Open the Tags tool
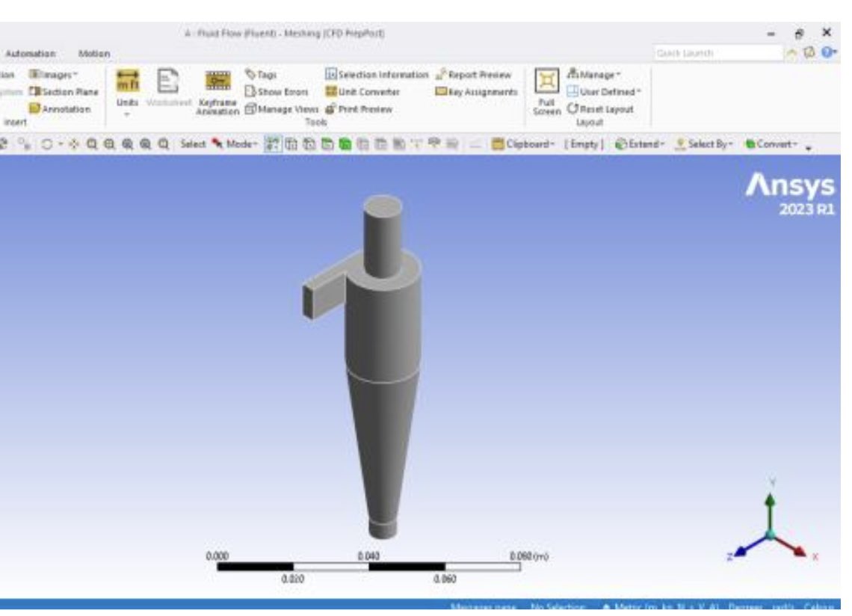 (261, 75)
